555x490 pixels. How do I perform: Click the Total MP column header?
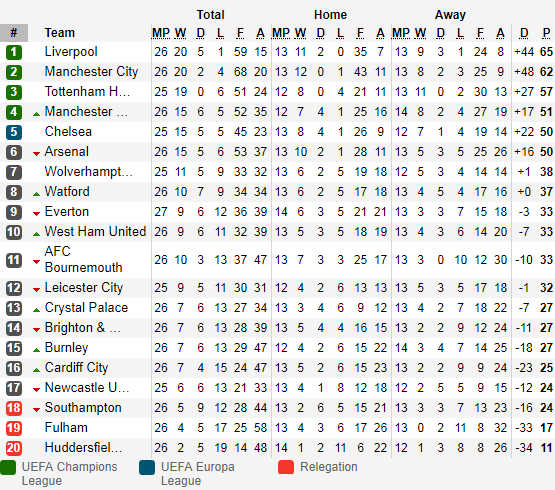point(161,33)
